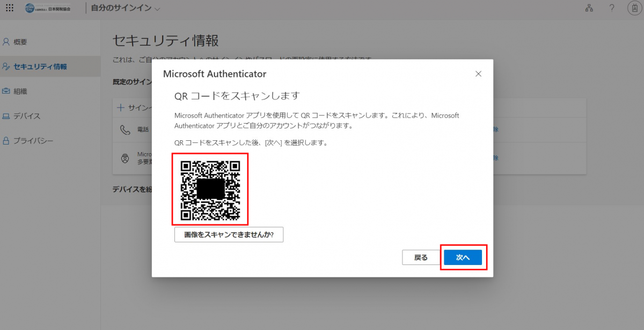Click the 日本関税協会 organization logo

[48, 9]
